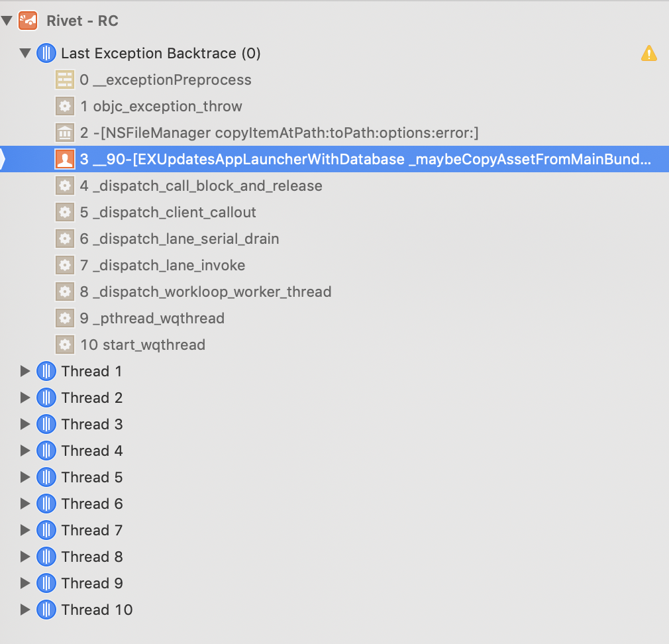The width and height of the screenshot is (669, 644).
Task: Expand Thread 10
Action: tap(25, 610)
